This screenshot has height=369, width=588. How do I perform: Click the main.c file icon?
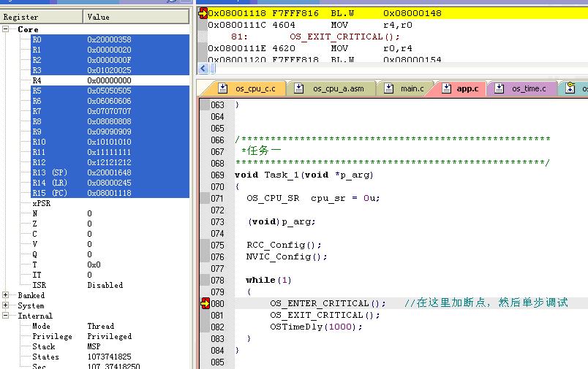coord(389,88)
